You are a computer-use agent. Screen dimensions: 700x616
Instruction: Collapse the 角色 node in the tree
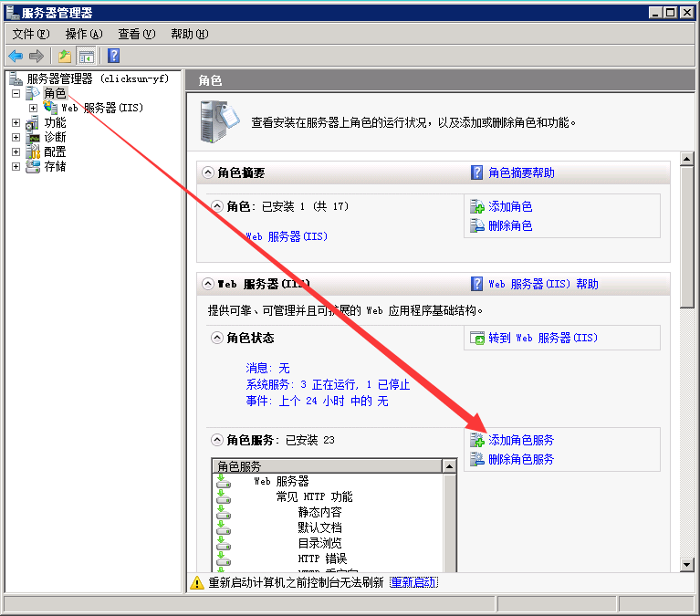coord(16,93)
